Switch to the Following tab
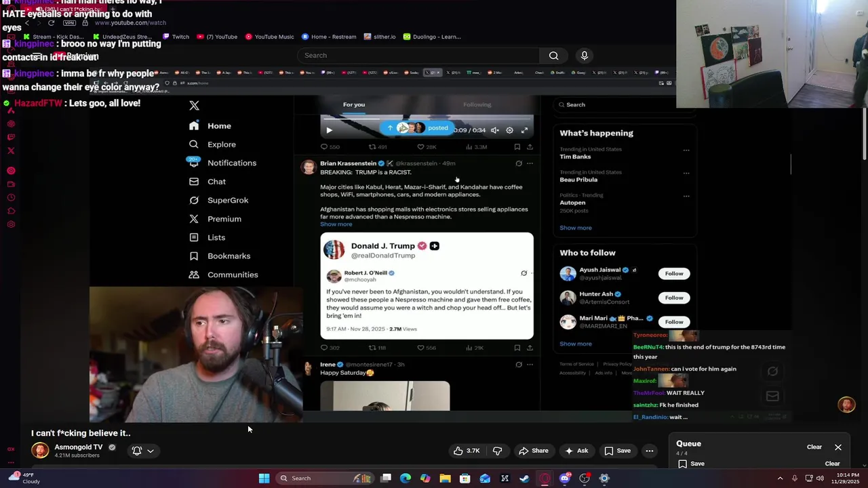Screen dimensions: 868x488 477,104
